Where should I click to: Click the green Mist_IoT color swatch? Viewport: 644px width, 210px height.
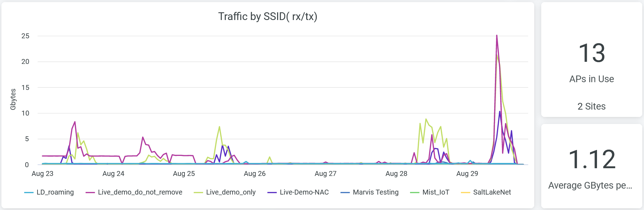tap(415, 192)
